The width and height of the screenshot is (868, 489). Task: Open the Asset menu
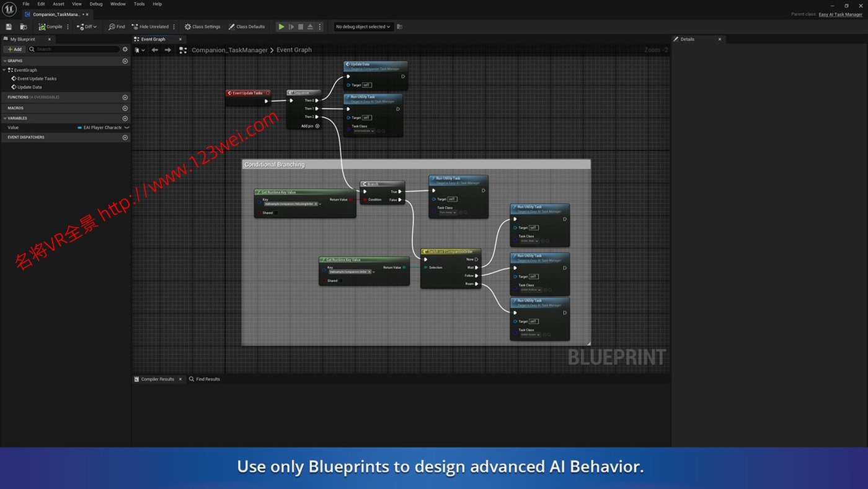pos(58,4)
